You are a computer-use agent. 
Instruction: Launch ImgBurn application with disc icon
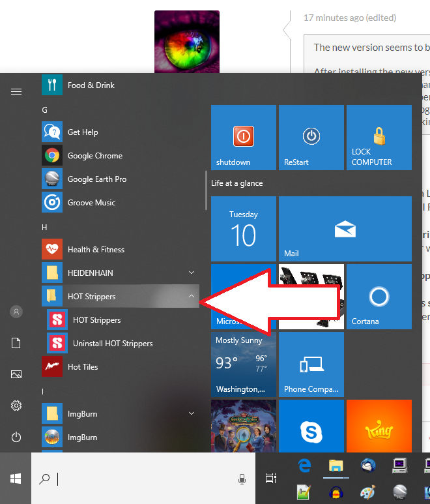(x=120, y=437)
